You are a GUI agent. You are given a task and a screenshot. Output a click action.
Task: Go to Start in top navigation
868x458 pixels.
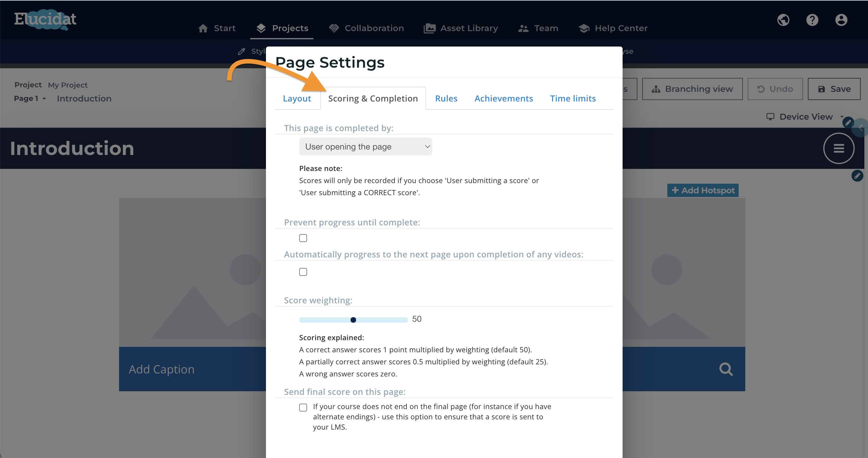[x=217, y=28]
